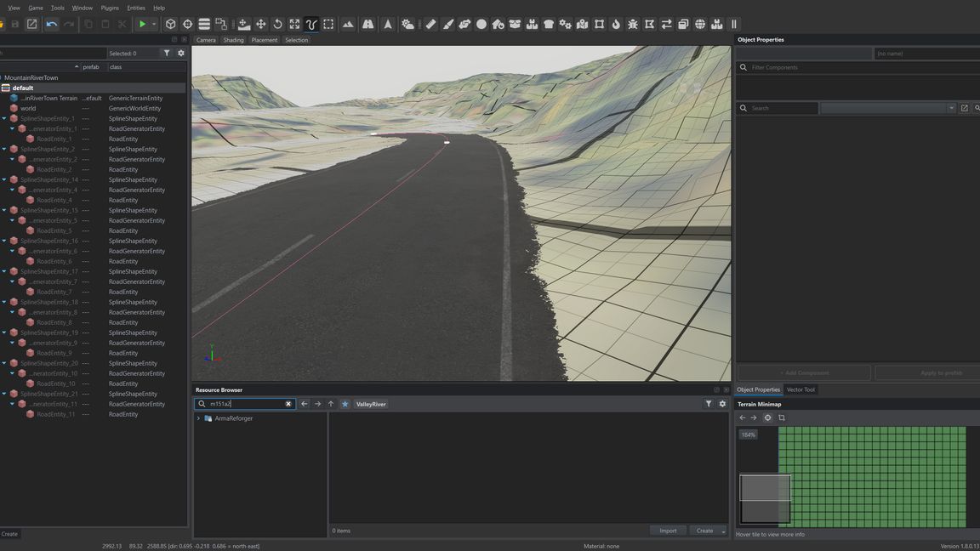
Task: Open the Plugins menu
Action: (x=110, y=9)
